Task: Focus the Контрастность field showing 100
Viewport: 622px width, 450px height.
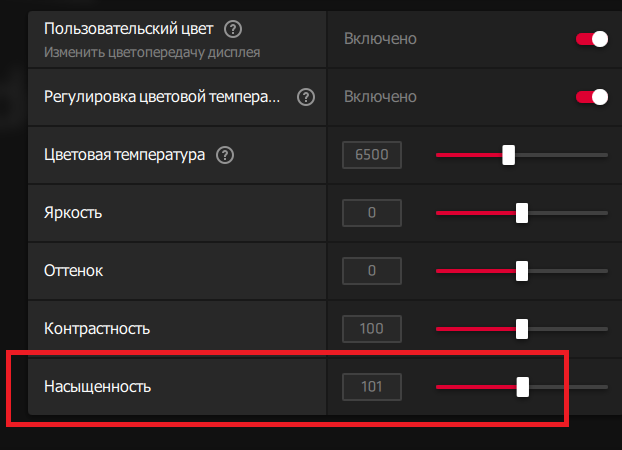Action: pos(372,328)
